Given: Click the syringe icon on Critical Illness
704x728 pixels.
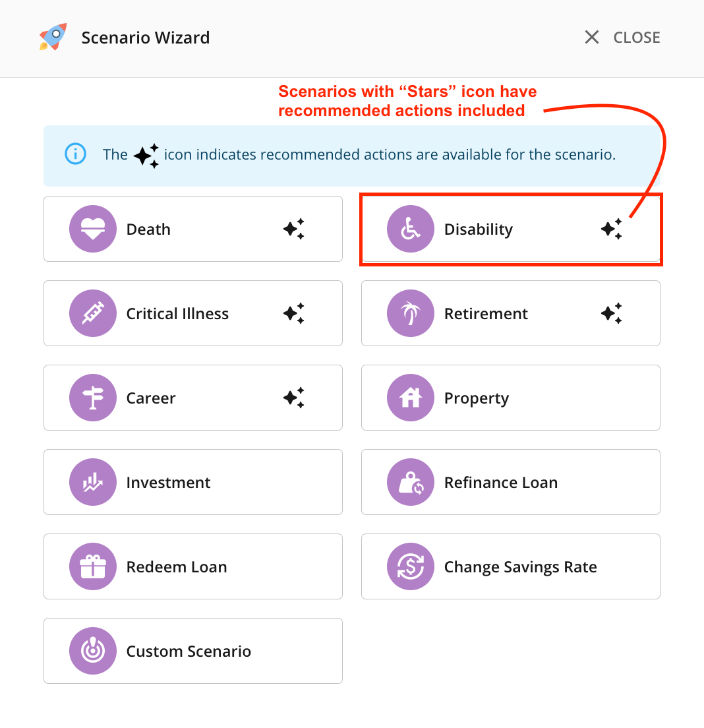Looking at the screenshot, I should tap(93, 313).
